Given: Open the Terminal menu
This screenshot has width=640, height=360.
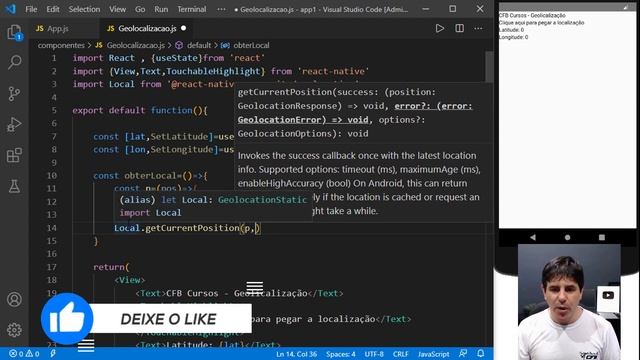Looking at the screenshot, I should [191, 9].
